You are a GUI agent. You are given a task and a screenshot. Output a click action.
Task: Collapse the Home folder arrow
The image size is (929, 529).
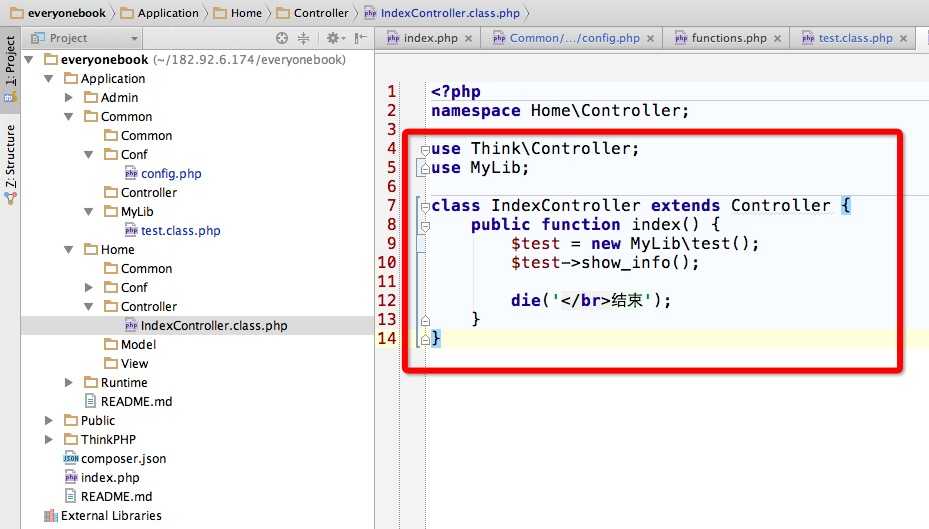point(69,249)
